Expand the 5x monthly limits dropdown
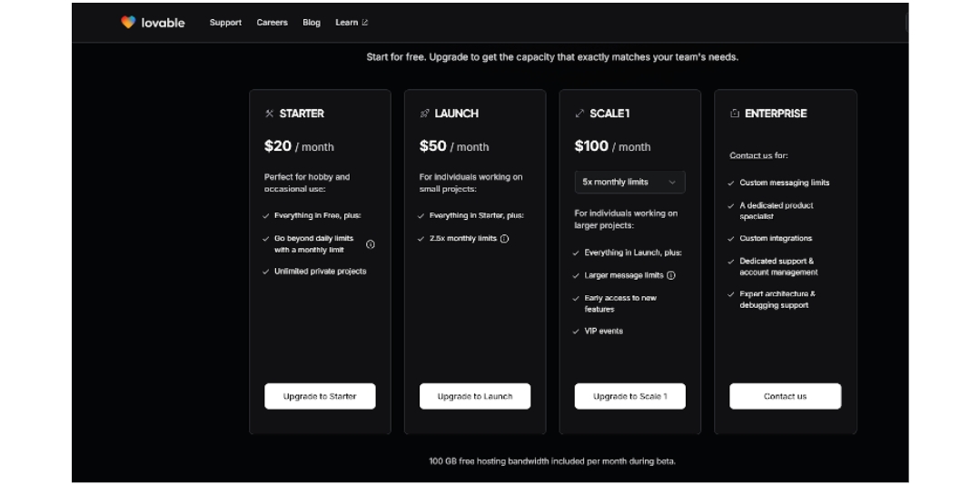 coord(629,182)
